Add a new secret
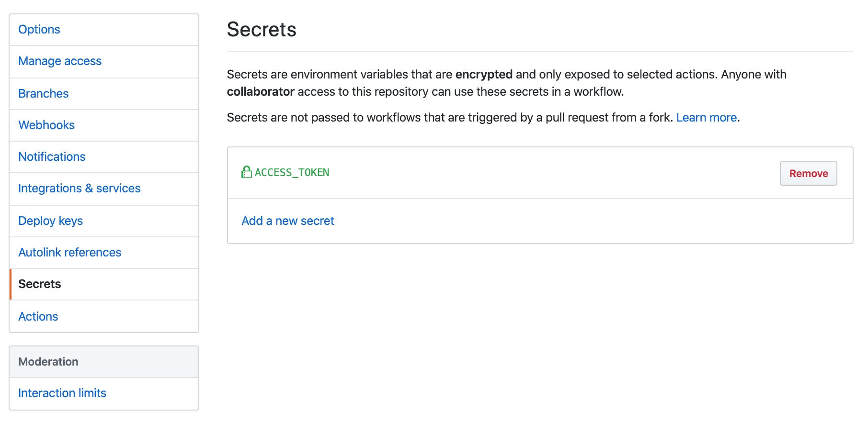Image resolution: width=868 pixels, height=423 pixels. pos(288,221)
